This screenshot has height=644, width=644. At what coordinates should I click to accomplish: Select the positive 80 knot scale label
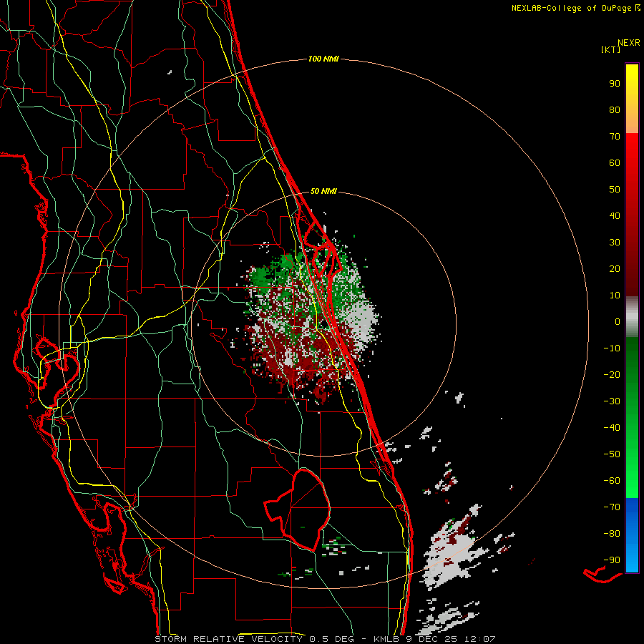pyautogui.click(x=615, y=109)
